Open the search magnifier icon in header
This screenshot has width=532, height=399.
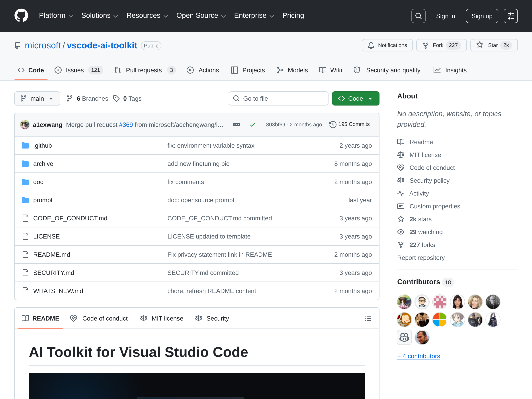click(418, 16)
